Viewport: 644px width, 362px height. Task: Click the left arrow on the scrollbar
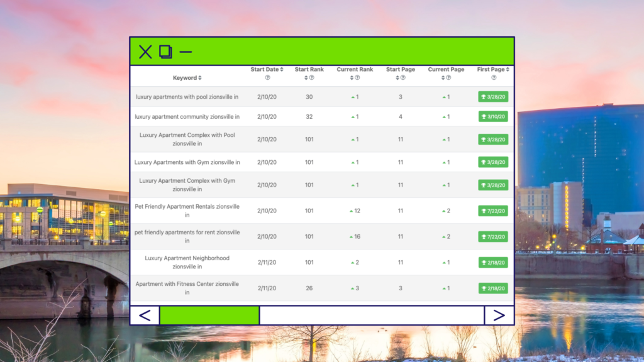pos(145,315)
